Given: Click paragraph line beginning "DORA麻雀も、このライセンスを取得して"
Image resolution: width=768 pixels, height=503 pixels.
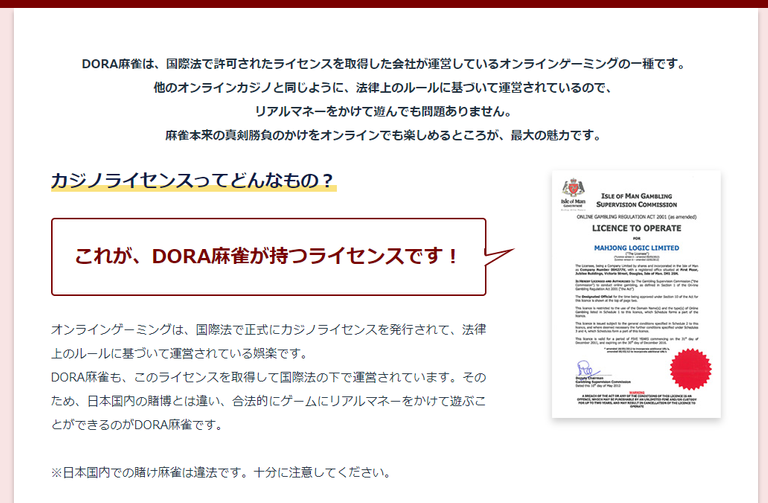Looking at the screenshot, I should click(268, 378).
